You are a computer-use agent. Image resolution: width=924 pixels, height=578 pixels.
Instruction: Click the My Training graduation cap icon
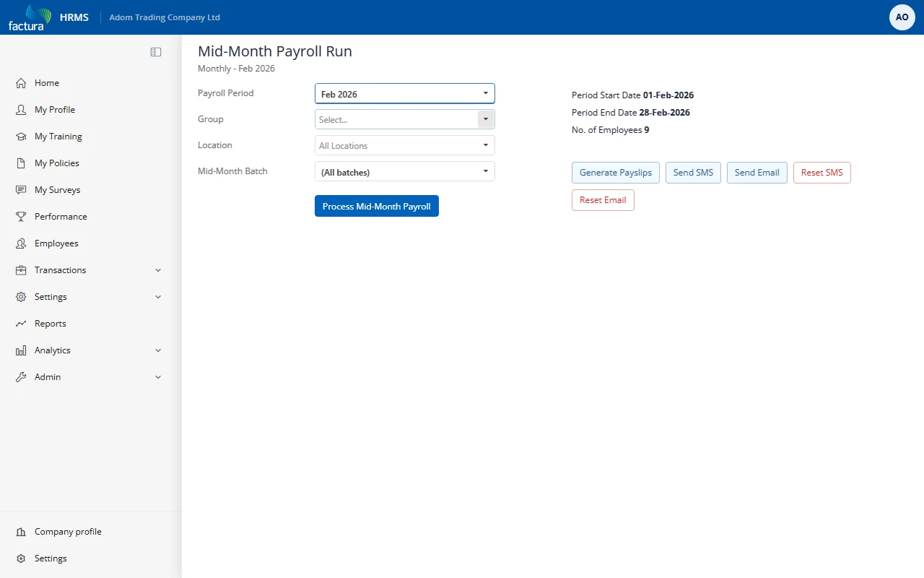21,137
